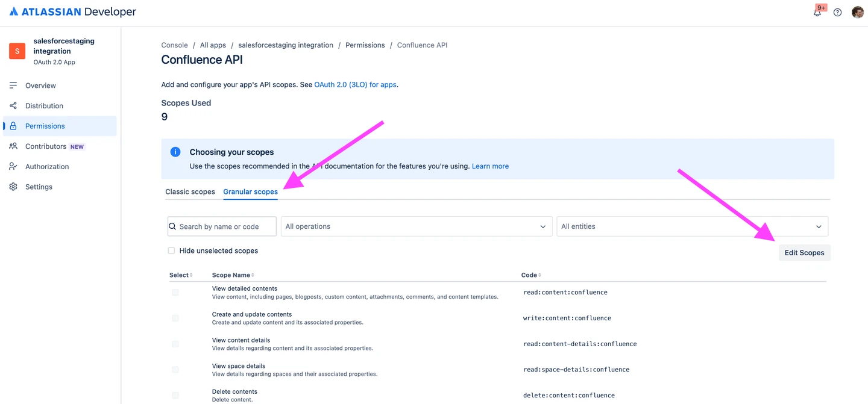Click the Contributors people icon
The width and height of the screenshot is (868, 404).
13,146
